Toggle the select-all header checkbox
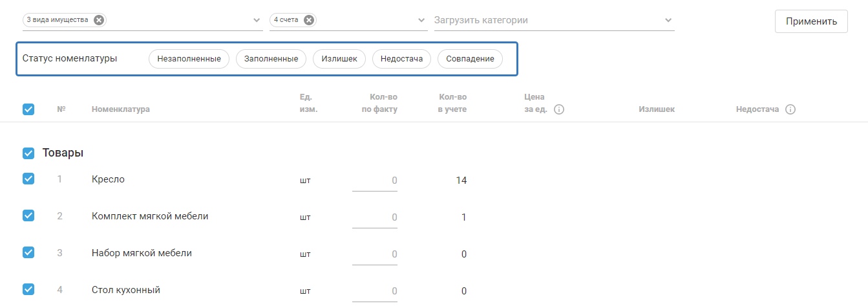 point(28,109)
